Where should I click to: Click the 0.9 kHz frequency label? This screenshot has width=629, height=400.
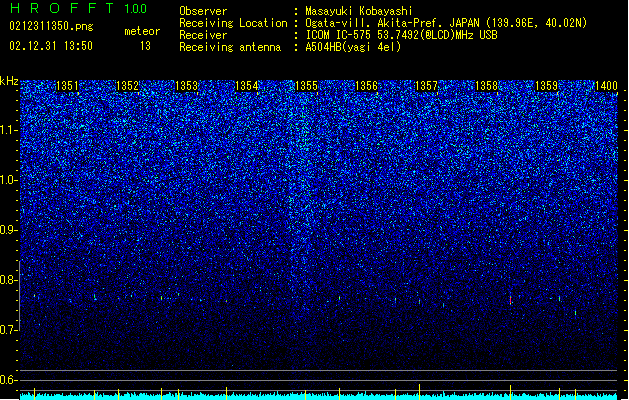pyautogui.click(x=9, y=230)
